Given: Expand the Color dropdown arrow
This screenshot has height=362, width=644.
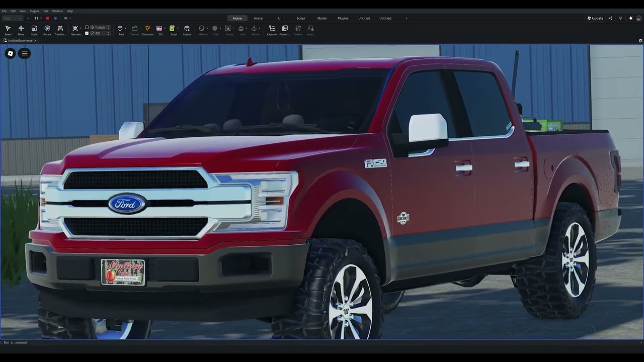Looking at the screenshot, I should pyautogui.click(x=220, y=29).
